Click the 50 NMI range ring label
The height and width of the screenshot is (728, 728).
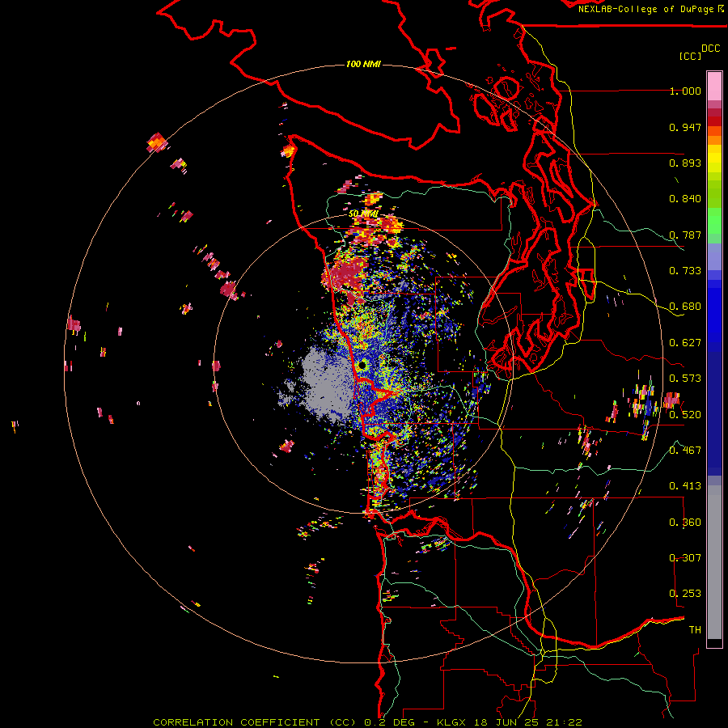363,214
